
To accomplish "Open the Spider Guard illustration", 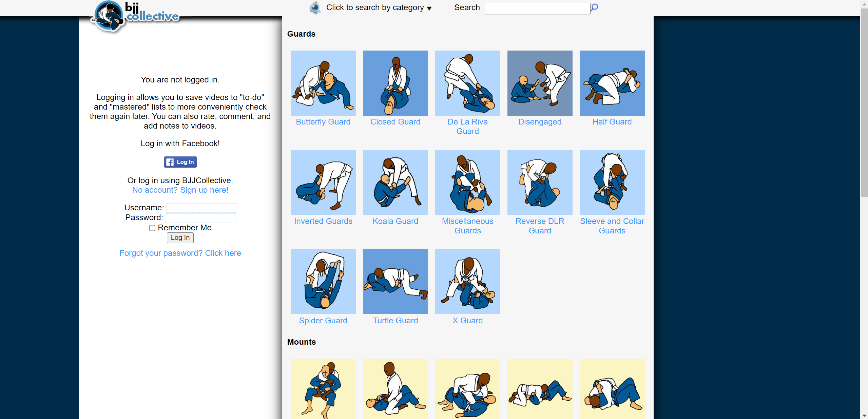I will tap(323, 281).
